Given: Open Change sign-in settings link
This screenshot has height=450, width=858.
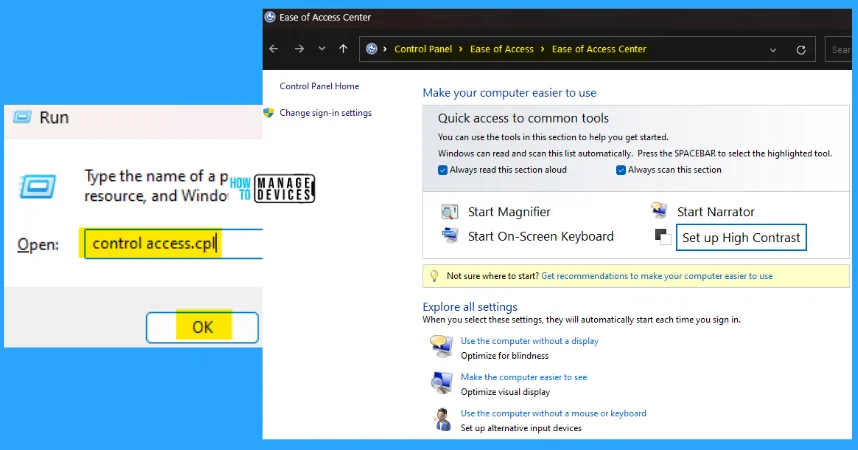Looking at the screenshot, I should [x=326, y=113].
